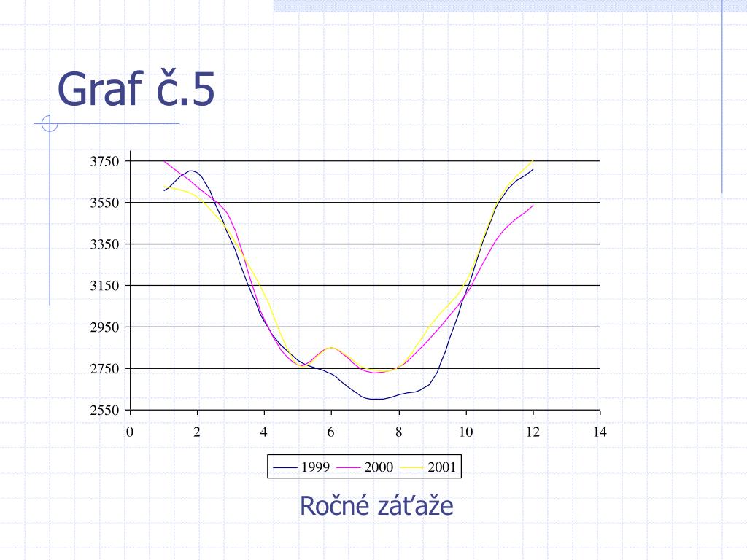Click the magenta 2000 legend line sample

(348, 467)
